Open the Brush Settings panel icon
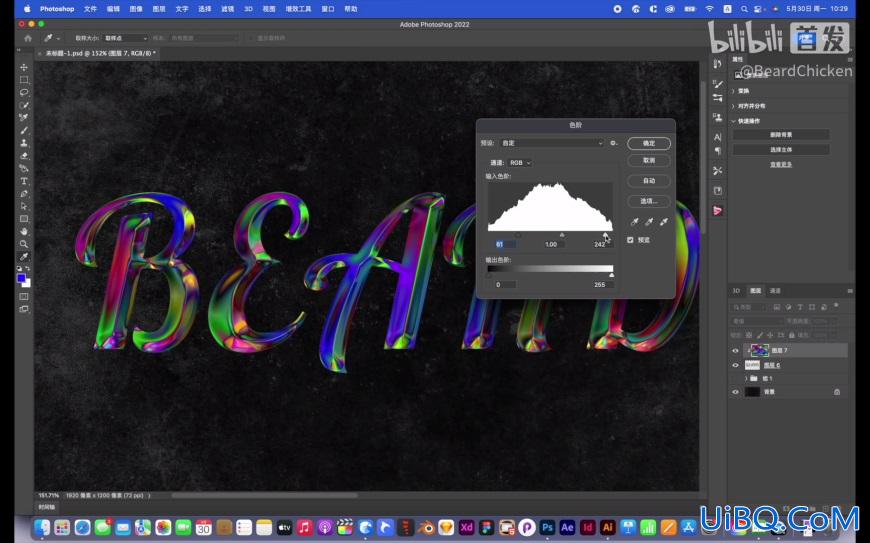This screenshot has height=543, width=870. [717, 84]
